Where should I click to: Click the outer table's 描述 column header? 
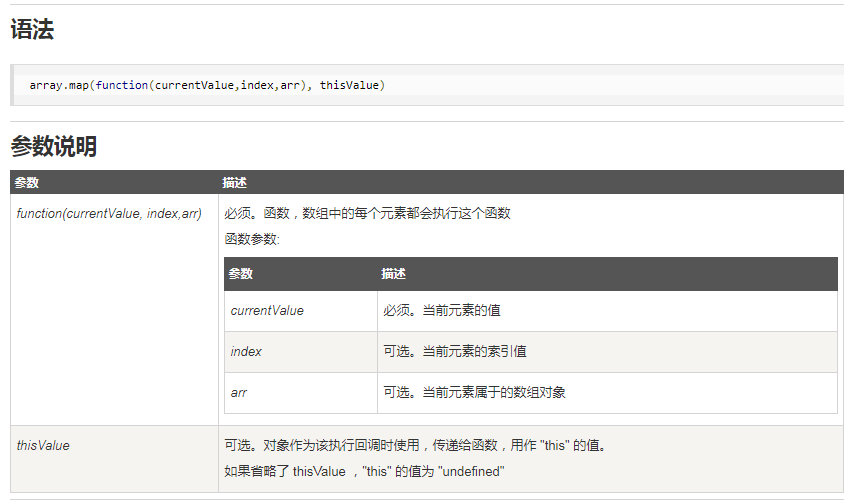(235, 183)
